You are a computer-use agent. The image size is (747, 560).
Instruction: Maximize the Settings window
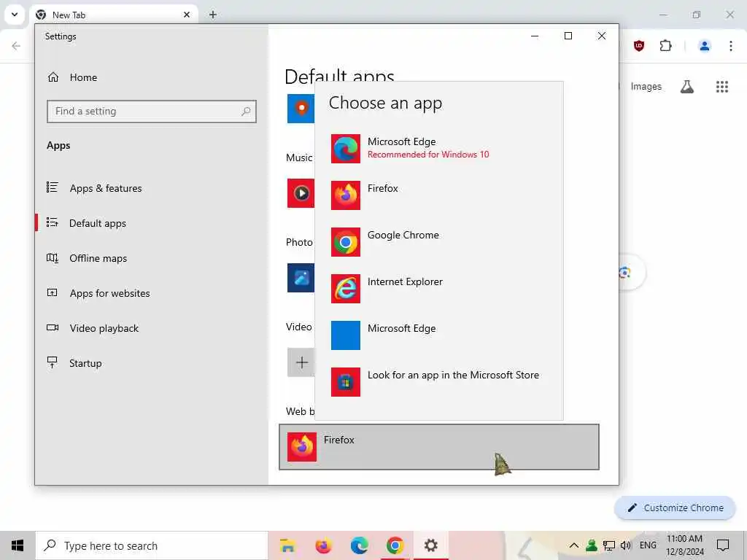tap(568, 36)
